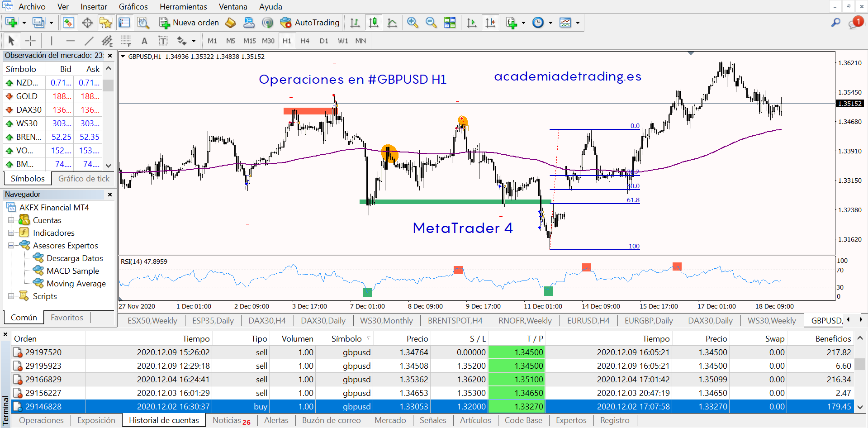Expand the Indicadores tree node
868x428 pixels.
[x=11, y=233]
